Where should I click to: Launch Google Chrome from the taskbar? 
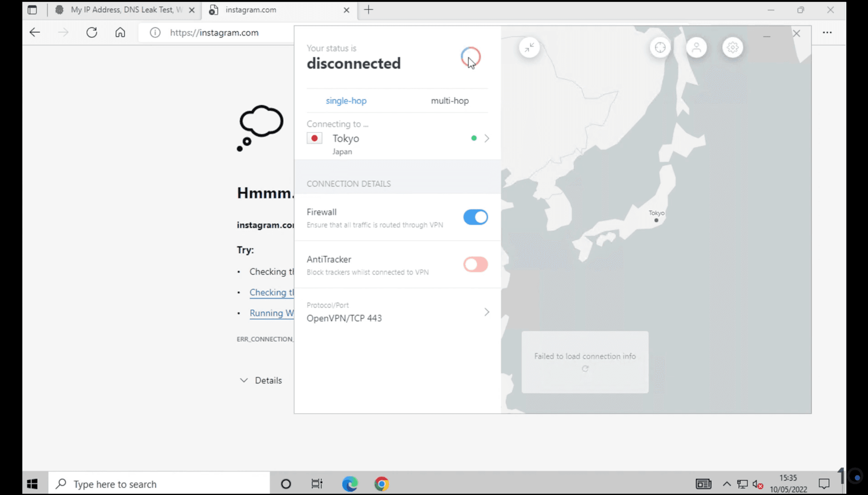tap(381, 484)
